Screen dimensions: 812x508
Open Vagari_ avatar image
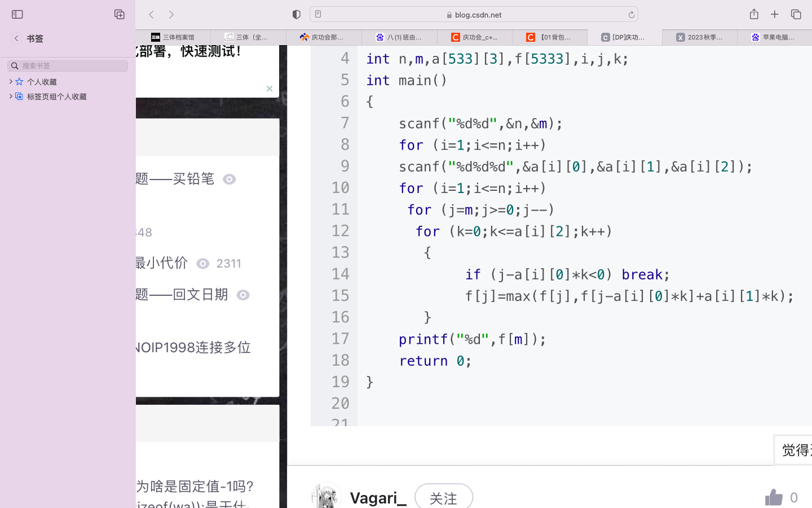coord(326,496)
